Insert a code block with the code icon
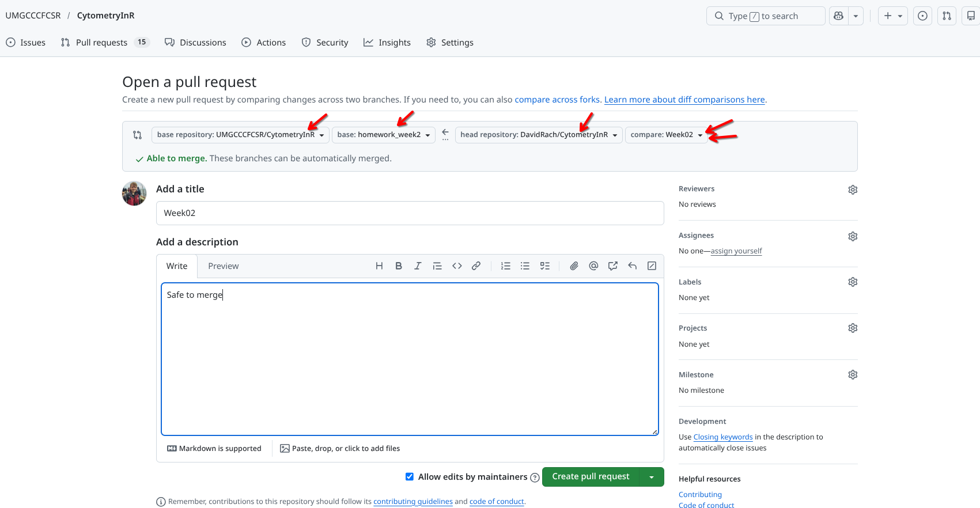This screenshot has height=508, width=980. [x=457, y=266]
